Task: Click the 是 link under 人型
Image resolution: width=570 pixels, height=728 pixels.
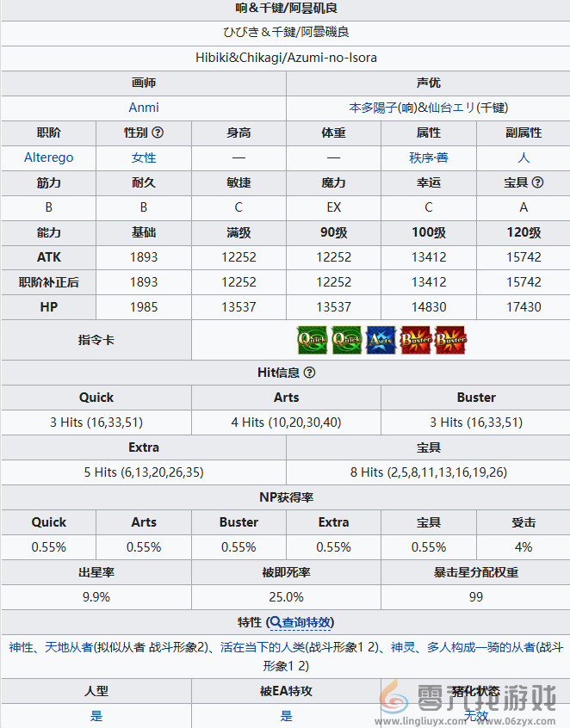Action: click(x=96, y=715)
